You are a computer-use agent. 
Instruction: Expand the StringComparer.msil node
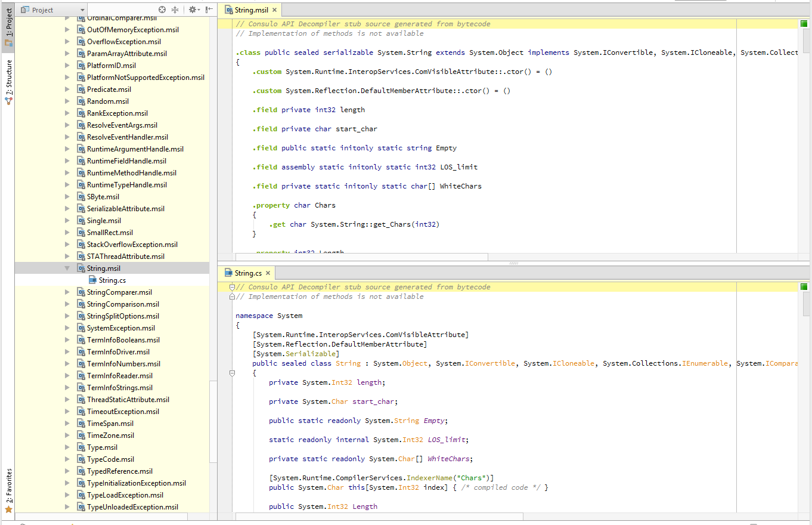(67, 292)
